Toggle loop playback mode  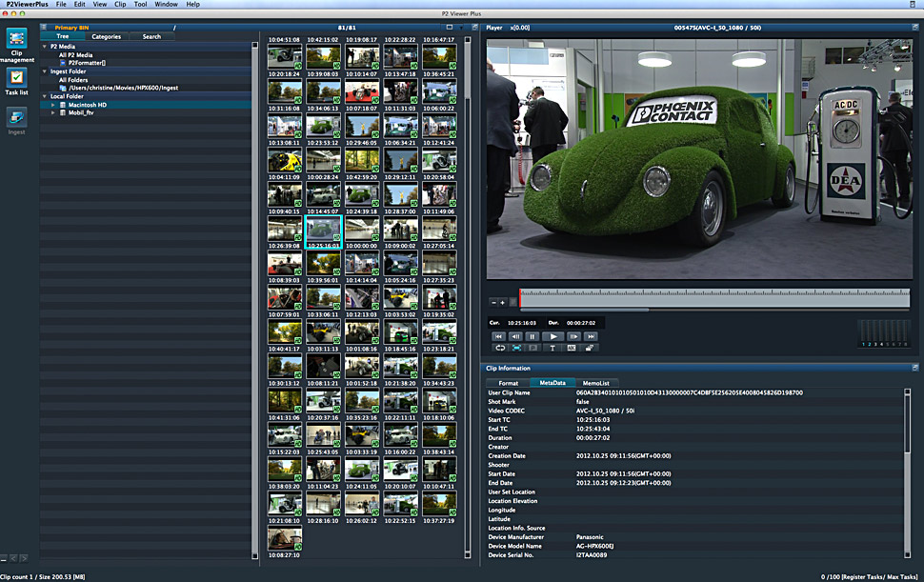498,348
